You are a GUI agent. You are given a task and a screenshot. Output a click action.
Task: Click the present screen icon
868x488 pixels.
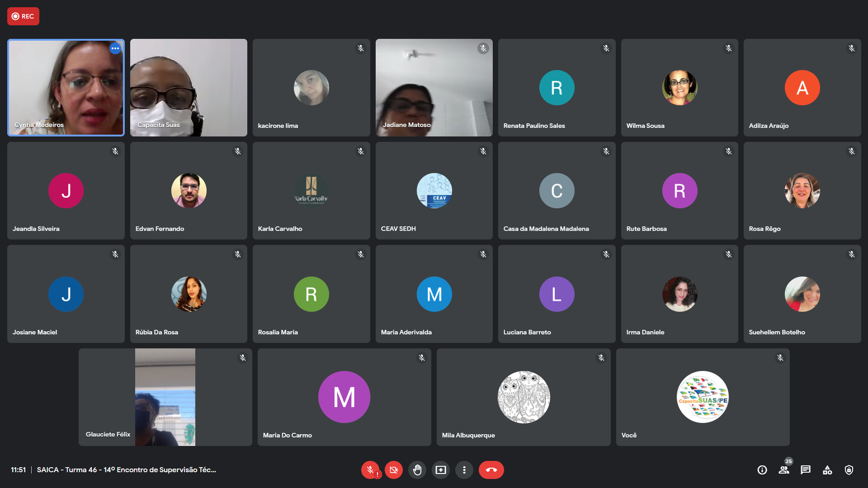(440, 470)
